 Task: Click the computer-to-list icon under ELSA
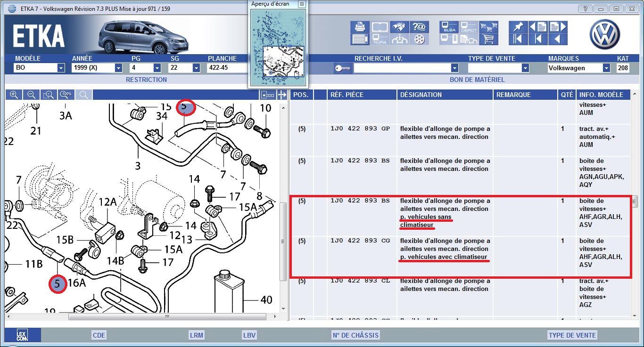(449, 39)
